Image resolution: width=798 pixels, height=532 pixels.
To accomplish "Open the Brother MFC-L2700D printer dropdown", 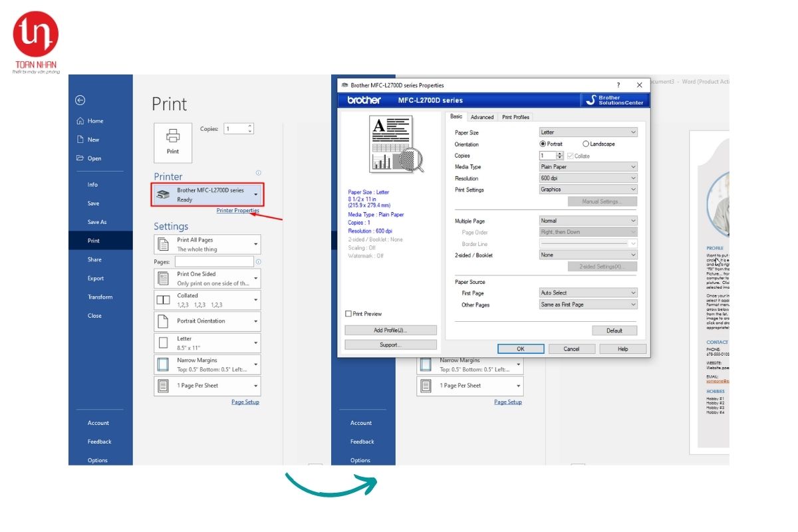I will pyautogui.click(x=207, y=194).
